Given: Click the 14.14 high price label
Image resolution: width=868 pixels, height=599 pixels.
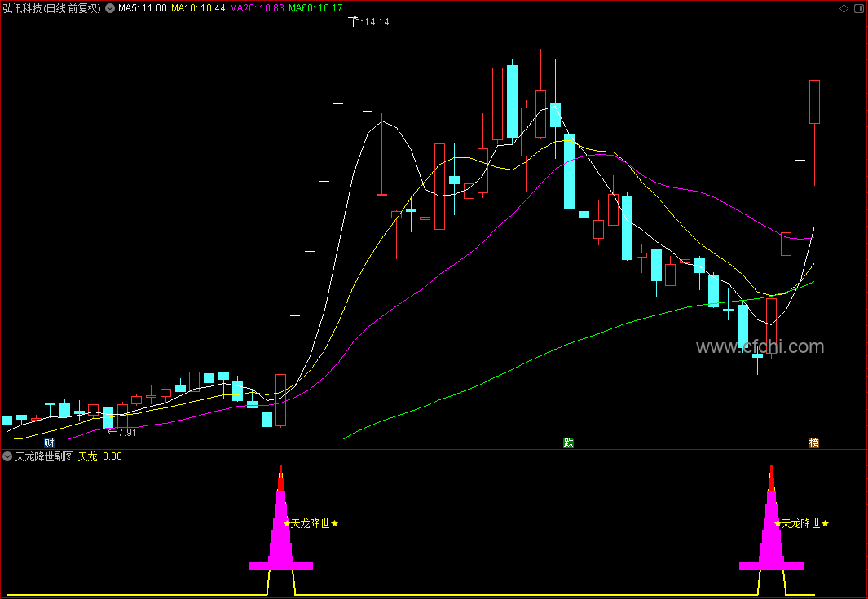Looking at the screenshot, I should pos(377,22).
